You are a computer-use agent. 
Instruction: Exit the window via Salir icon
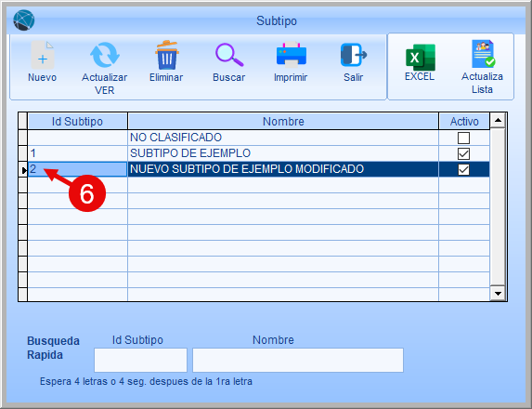(x=354, y=55)
